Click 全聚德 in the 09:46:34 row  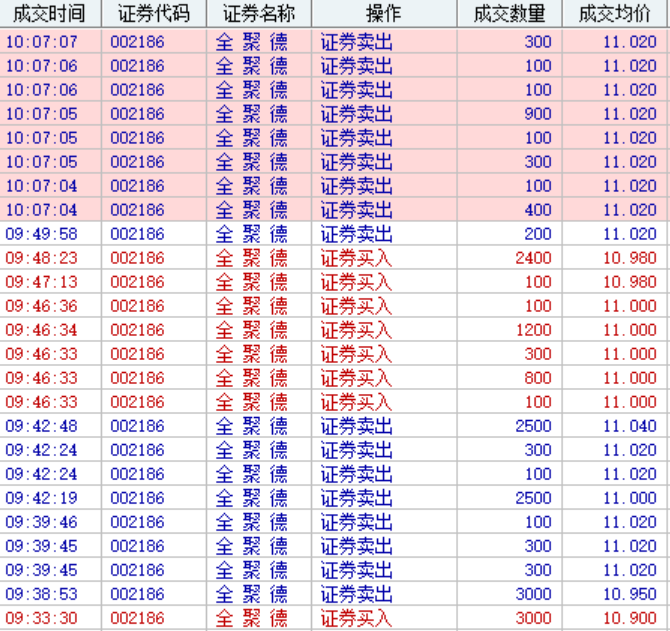tap(252, 330)
